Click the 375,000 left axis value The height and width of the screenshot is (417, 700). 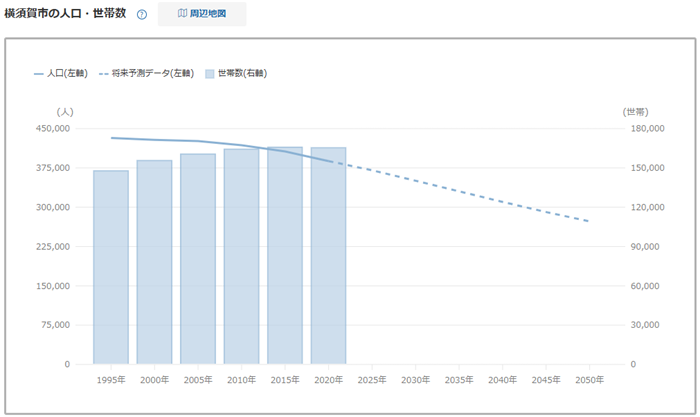coord(53,168)
